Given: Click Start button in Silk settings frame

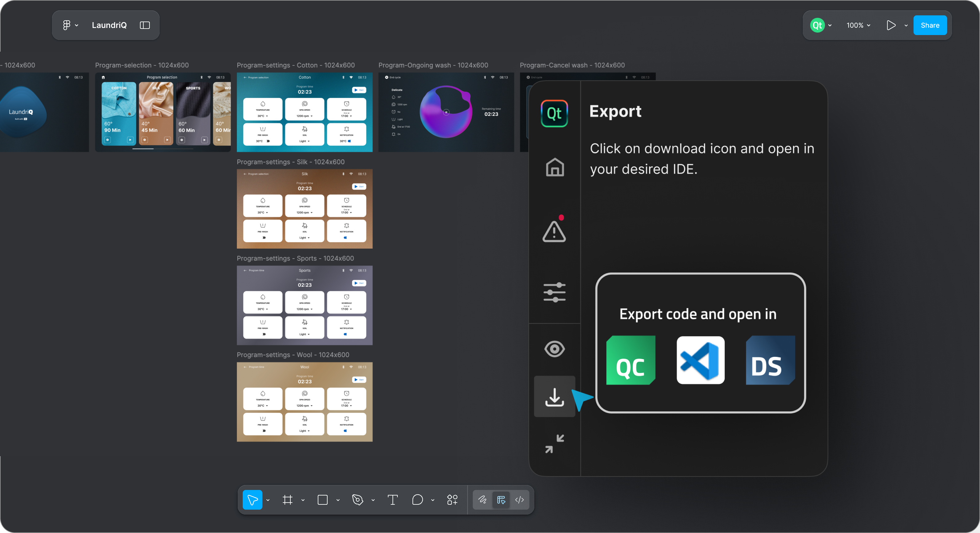Looking at the screenshot, I should pos(359,187).
